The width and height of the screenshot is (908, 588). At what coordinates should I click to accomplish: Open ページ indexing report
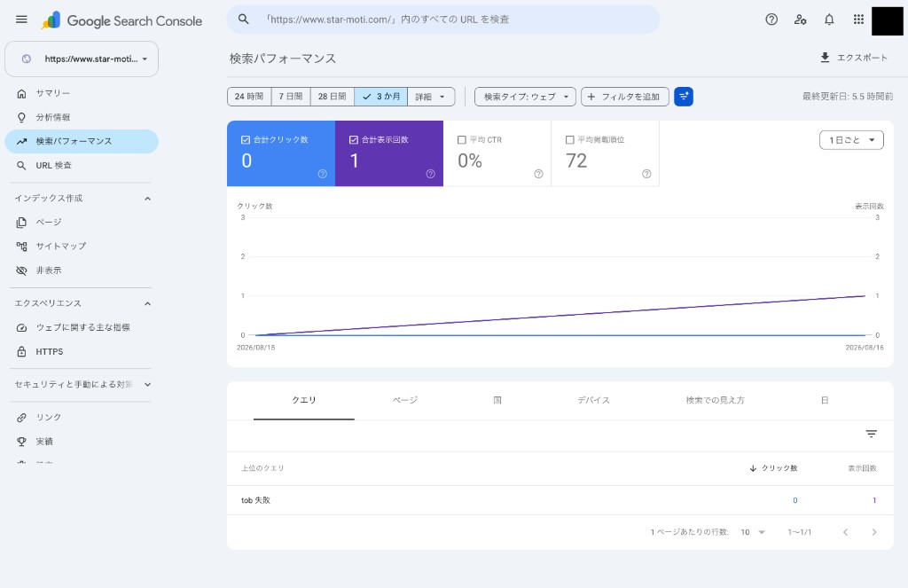click(x=82, y=222)
